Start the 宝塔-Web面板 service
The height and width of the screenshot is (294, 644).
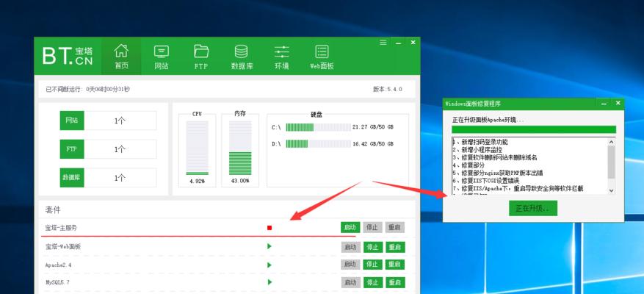pyautogui.click(x=350, y=247)
